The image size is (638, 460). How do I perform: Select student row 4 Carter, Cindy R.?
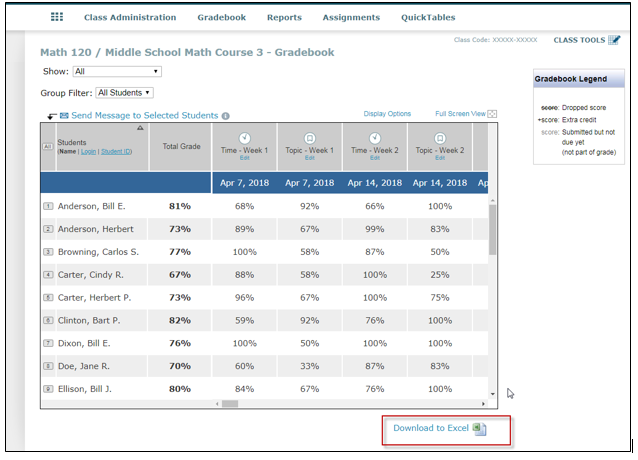47,274
